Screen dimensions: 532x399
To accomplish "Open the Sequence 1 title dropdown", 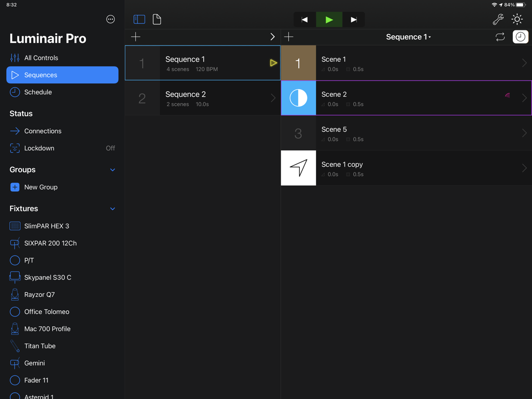I will point(409,37).
